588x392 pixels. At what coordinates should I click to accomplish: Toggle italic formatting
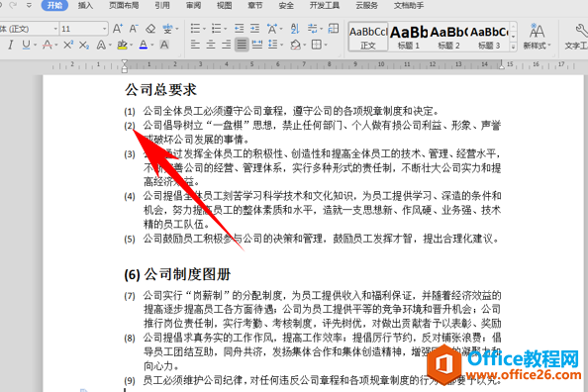point(11,45)
